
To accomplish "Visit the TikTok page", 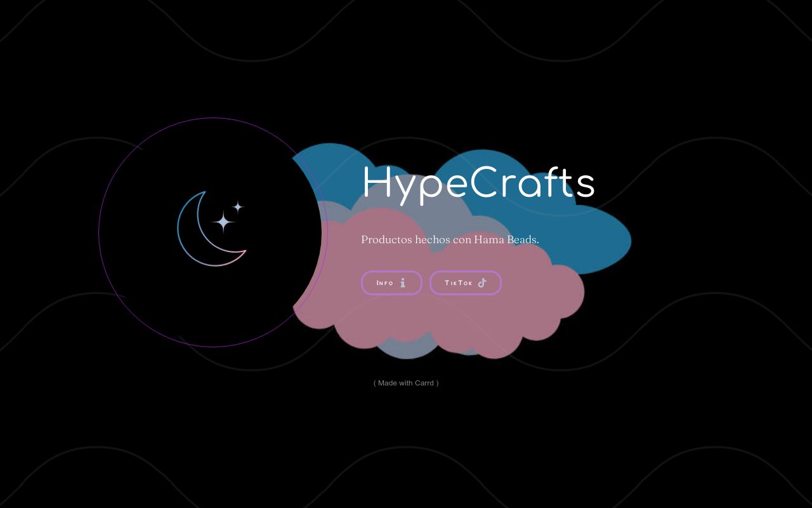I will tap(466, 283).
